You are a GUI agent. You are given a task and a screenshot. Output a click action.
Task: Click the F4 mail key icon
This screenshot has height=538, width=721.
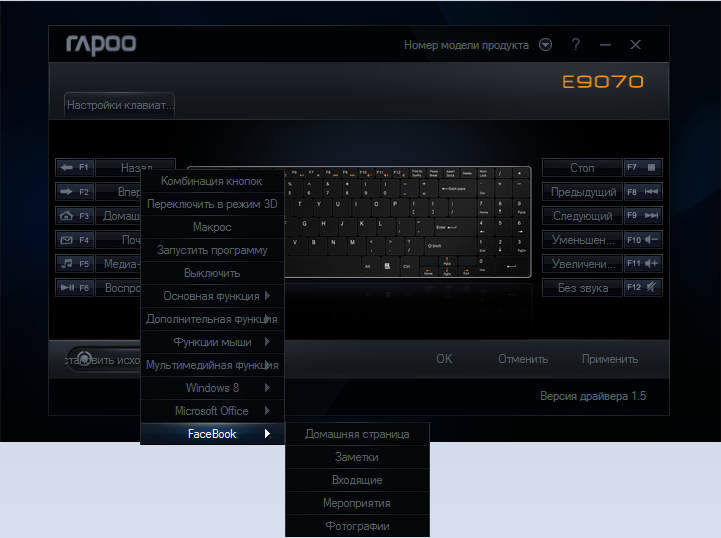74,240
